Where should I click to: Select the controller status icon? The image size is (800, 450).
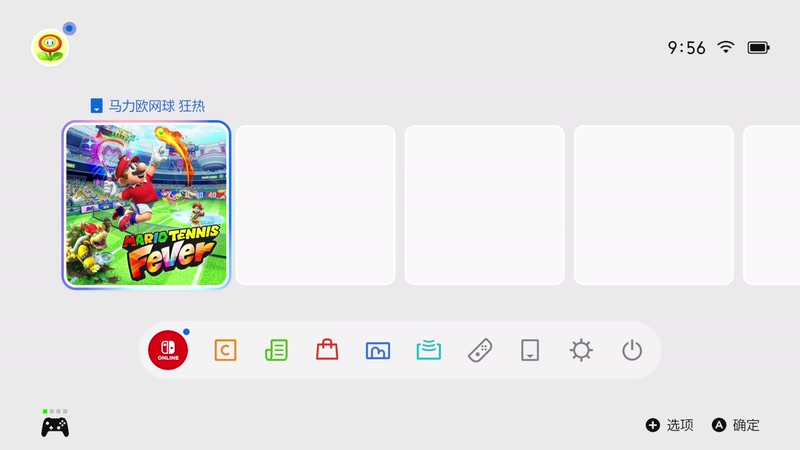click(x=55, y=423)
